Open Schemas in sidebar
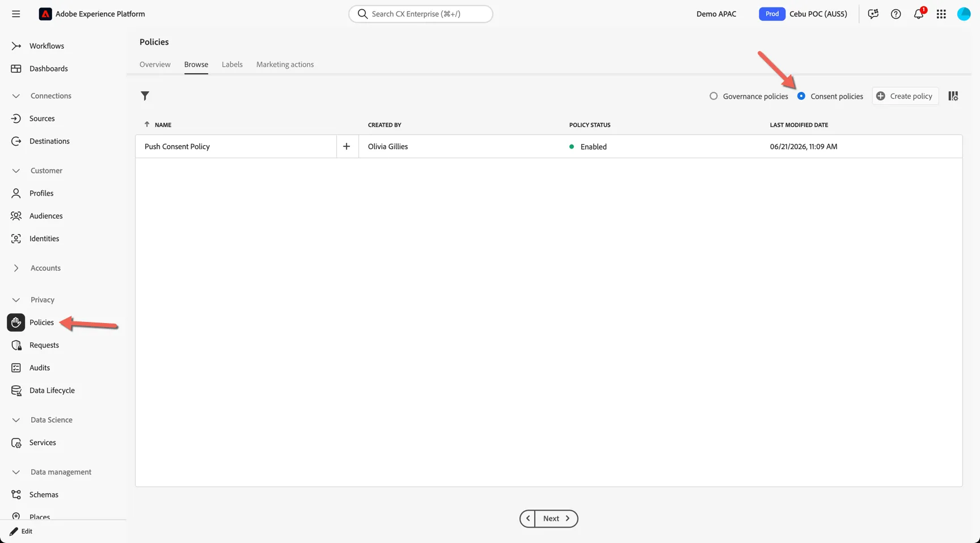Viewport: 980px width, 543px height. 44,495
